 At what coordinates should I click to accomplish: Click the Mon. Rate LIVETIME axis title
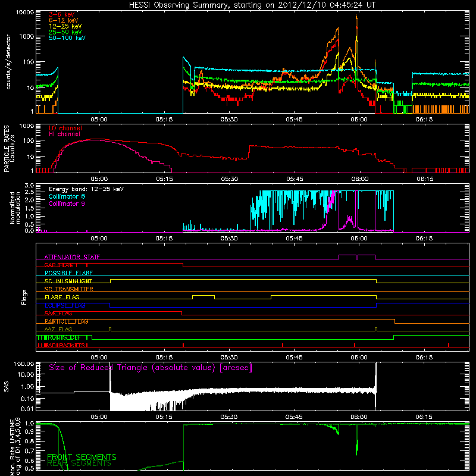pyautogui.click(x=15, y=447)
